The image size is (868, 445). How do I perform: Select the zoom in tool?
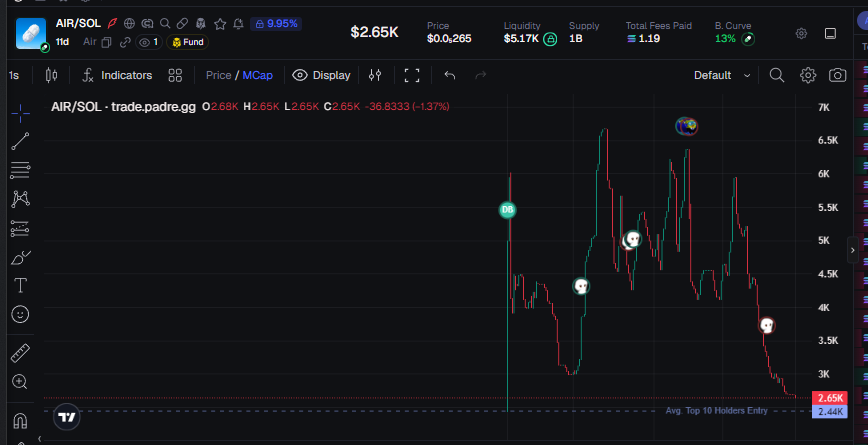20,382
